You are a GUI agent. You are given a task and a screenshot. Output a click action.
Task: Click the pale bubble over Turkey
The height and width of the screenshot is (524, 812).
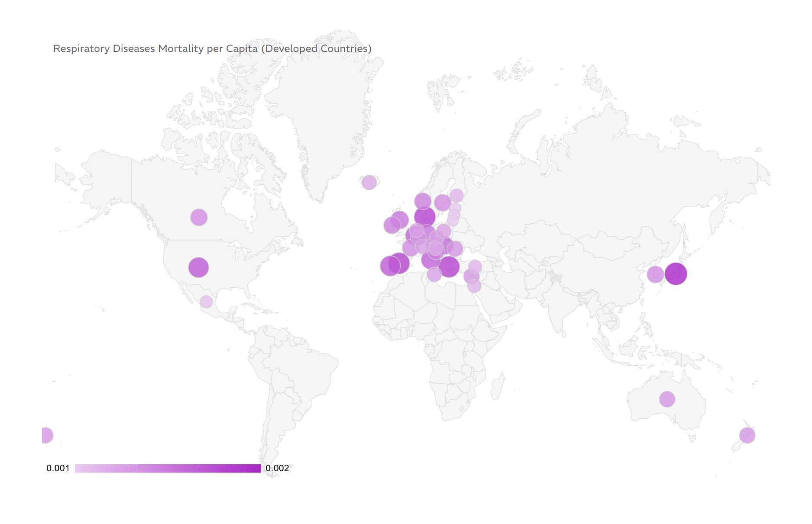[x=475, y=267]
